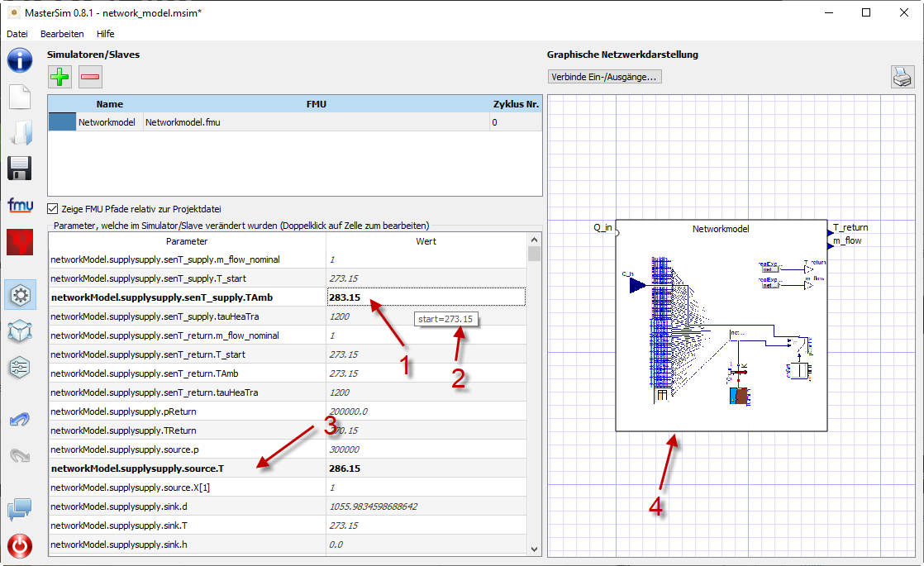Click the blue color cell of Networkmodel
Screen dimensions: 924x566
[62, 122]
